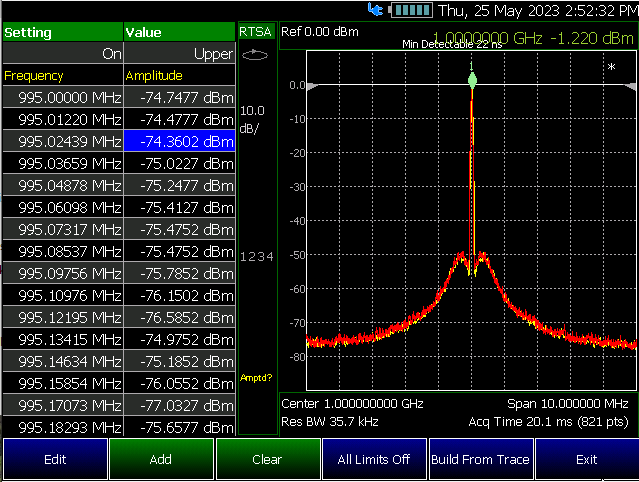Turn all limits off
This screenshot has height=482, width=639.
374,459
